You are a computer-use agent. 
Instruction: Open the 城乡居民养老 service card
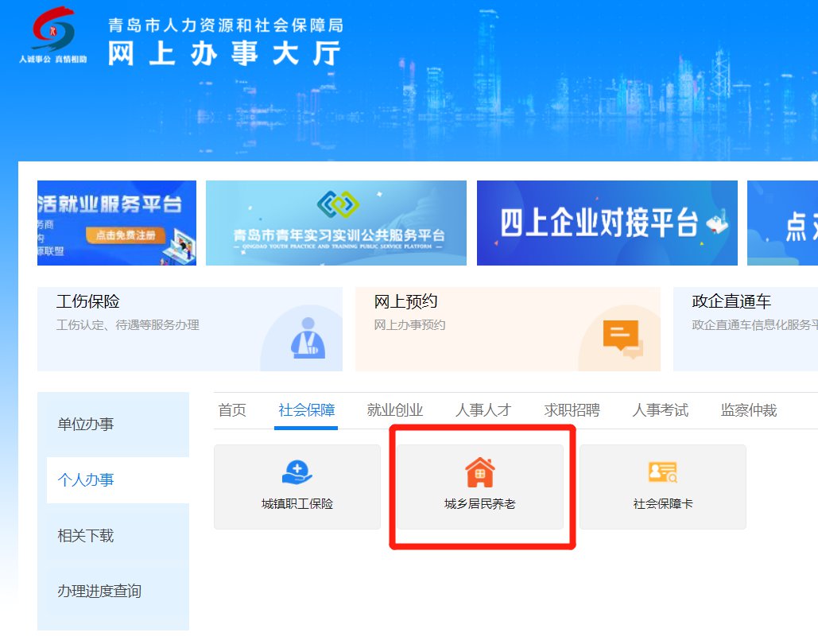[480, 487]
